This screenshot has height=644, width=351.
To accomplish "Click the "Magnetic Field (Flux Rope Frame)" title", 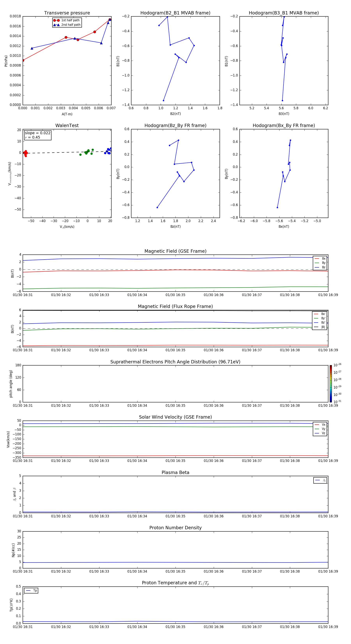I will click(175, 307).
